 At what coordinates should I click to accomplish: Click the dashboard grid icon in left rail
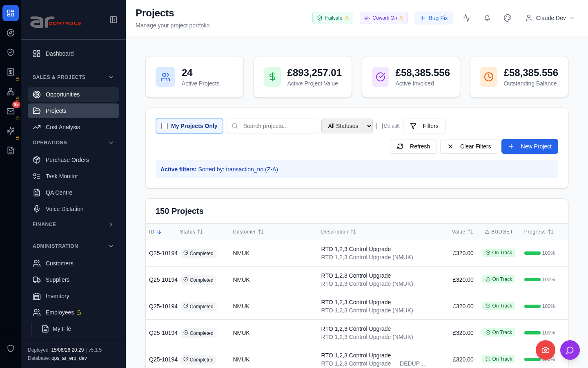click(x=11, y=13)
